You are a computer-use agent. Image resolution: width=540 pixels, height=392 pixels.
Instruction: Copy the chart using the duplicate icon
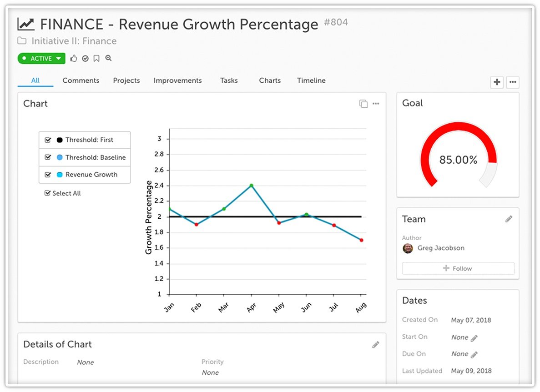pos(363,104)
